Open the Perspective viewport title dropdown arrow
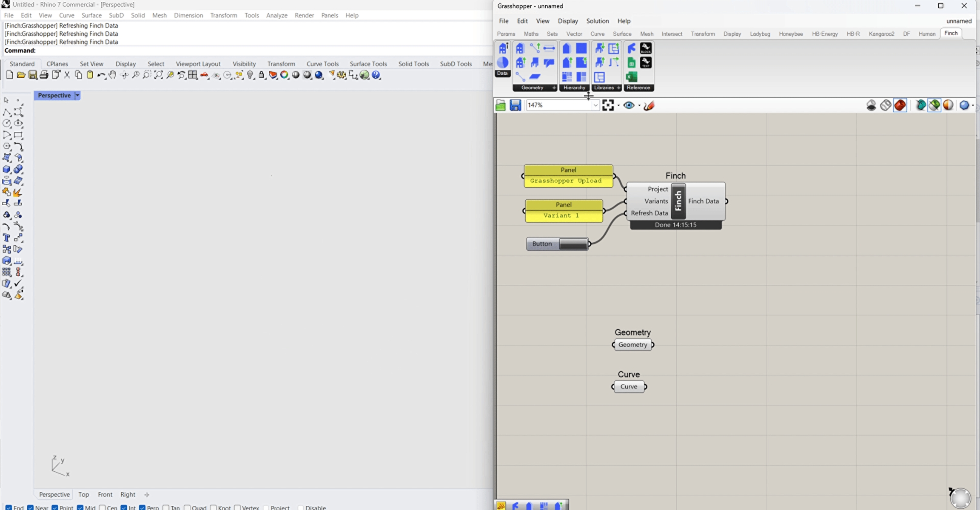Screen dimensions: 980x510 point(77,96)
